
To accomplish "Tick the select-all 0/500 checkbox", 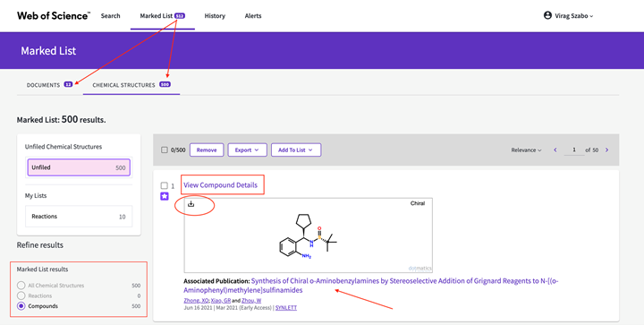I will [x=165, y=150].
